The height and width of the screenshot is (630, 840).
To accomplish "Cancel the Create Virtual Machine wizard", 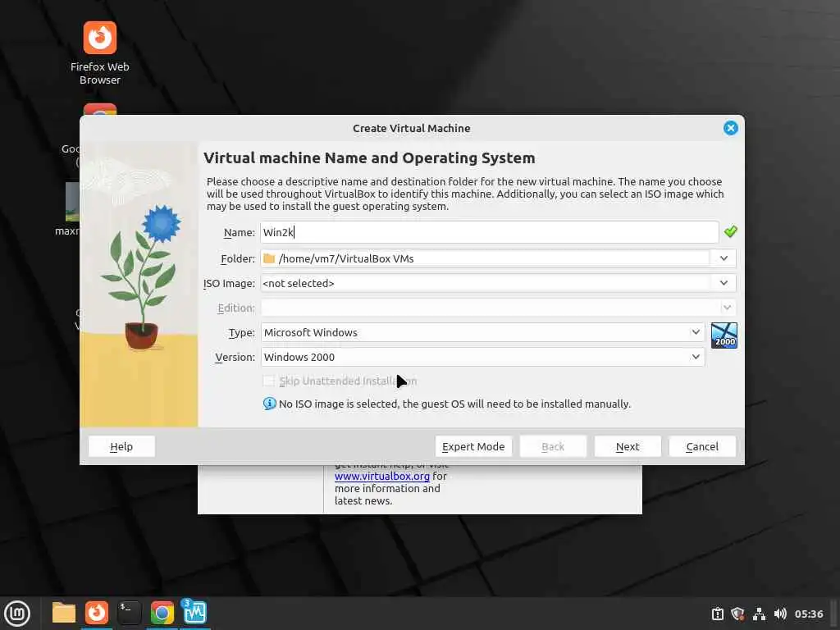I will [x=702, y=446].
